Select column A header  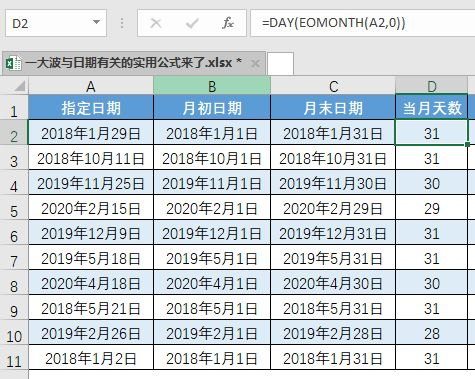click(x=91, y=86)
